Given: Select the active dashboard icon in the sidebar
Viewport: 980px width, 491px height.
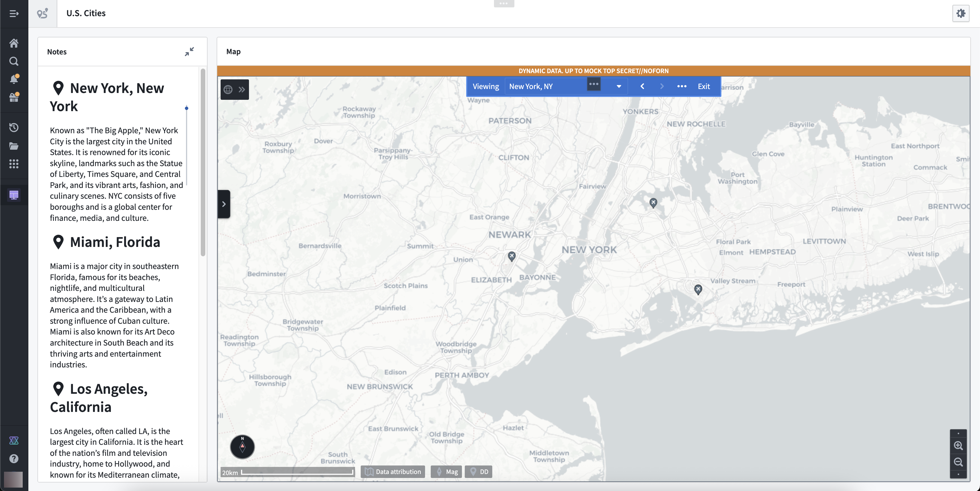Looking at the screenshot, I should click(14, 195).
